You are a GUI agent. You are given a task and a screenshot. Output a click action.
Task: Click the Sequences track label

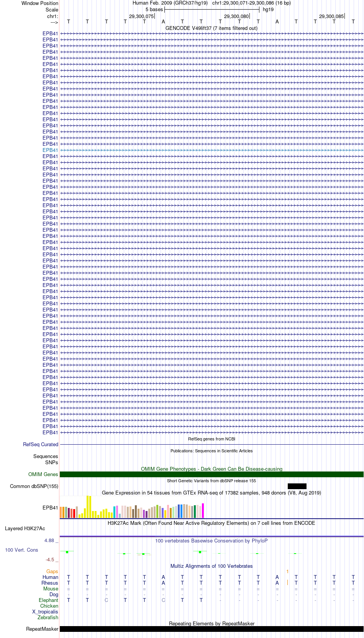coord(46,456)
